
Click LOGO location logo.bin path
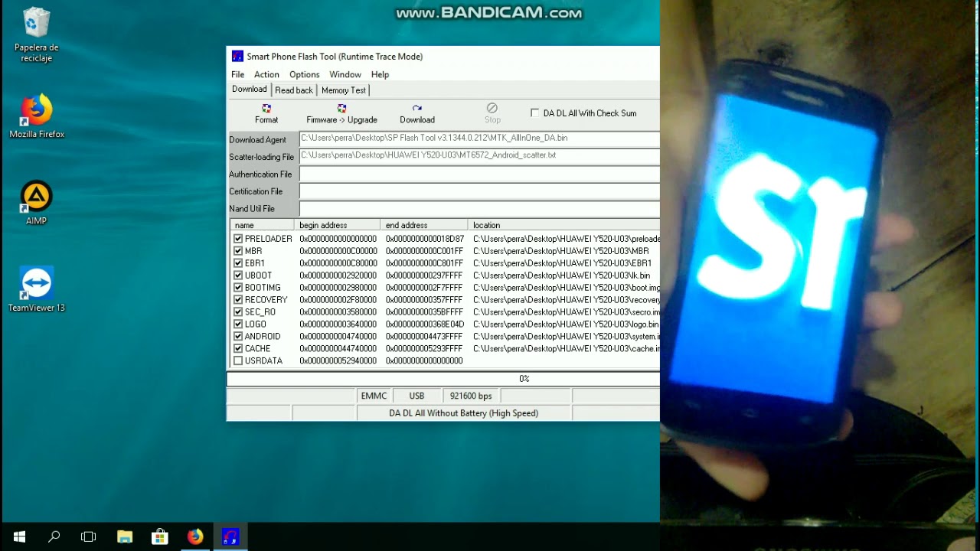pyautogui.click(x=566, y=324)
